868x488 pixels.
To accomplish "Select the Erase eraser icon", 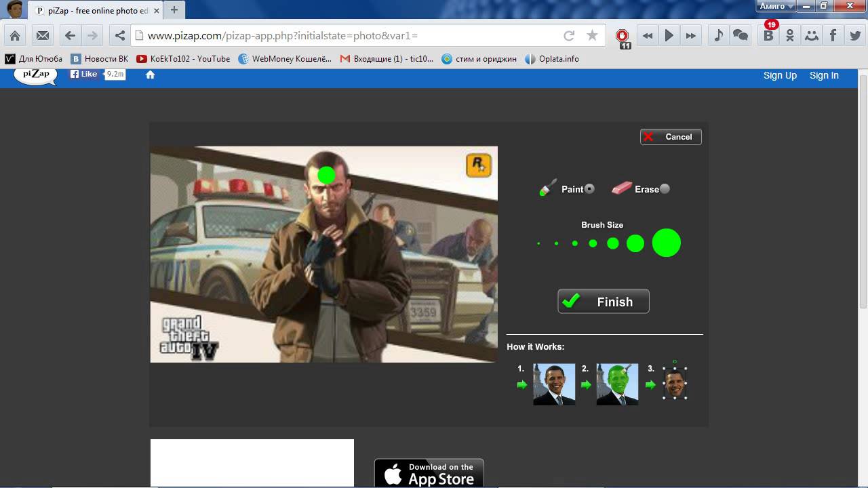I will (x=621, y=188).
